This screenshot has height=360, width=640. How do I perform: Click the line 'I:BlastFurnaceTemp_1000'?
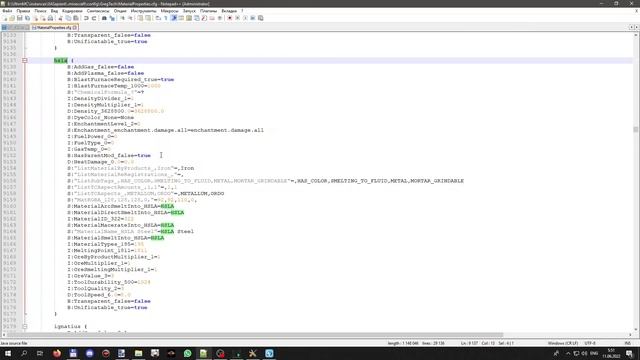(x=114, y=86)
